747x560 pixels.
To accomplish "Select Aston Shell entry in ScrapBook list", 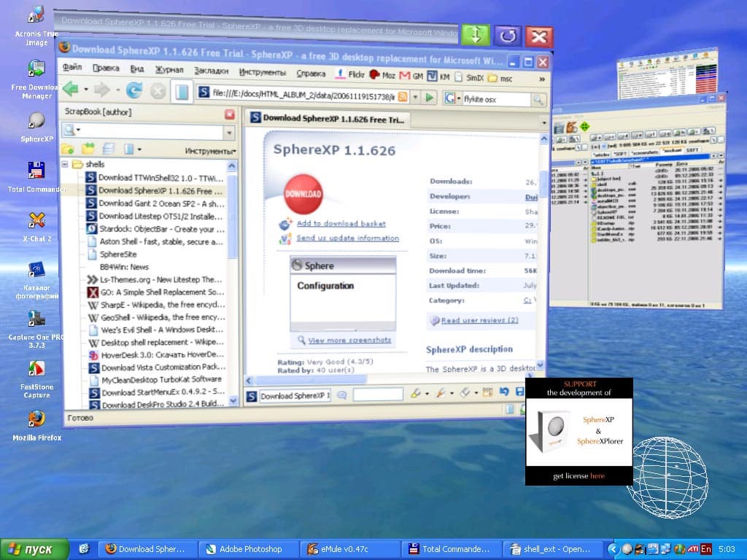I will (161, 241).
